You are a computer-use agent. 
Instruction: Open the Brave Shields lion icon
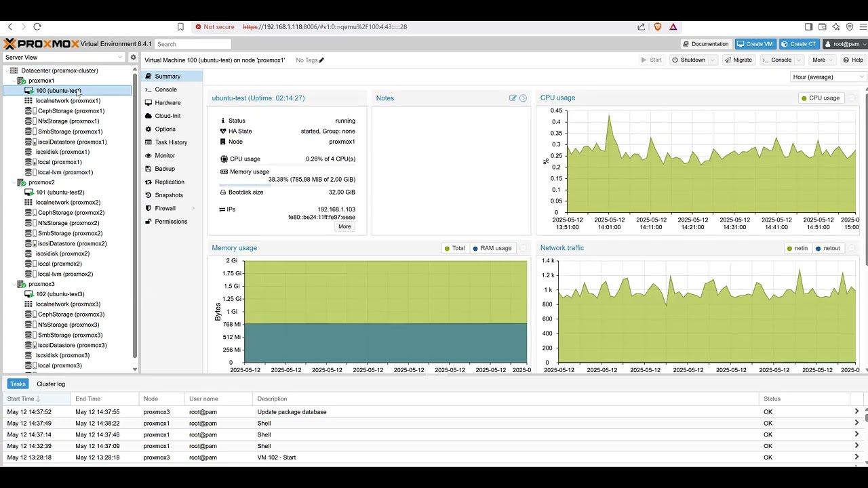tap(657, 27)
